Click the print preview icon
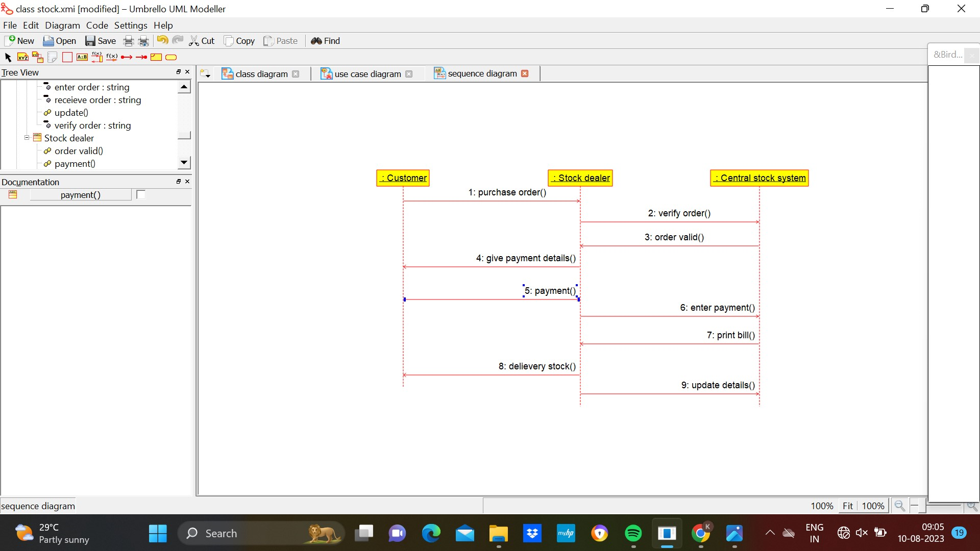This screenshot has width=980, height=551. (x=144, y=41)
